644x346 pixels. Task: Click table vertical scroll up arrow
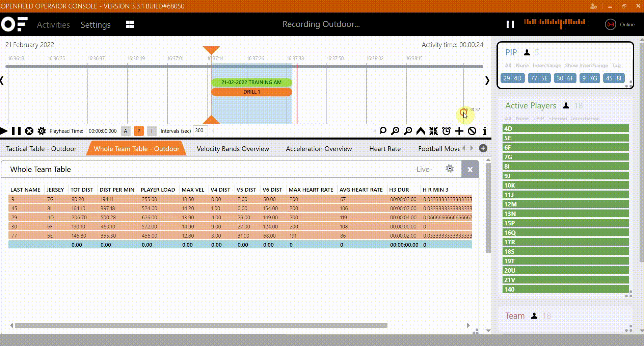pyautogui.click(x=488, y=160)
